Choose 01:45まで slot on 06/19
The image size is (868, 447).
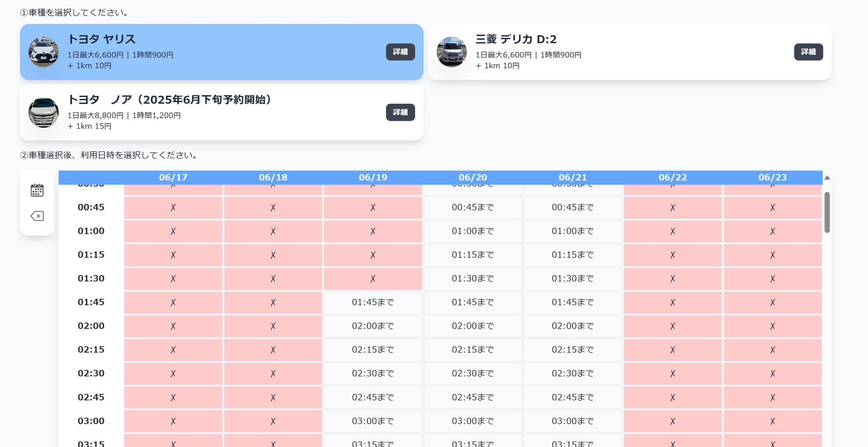coord(373,302)
